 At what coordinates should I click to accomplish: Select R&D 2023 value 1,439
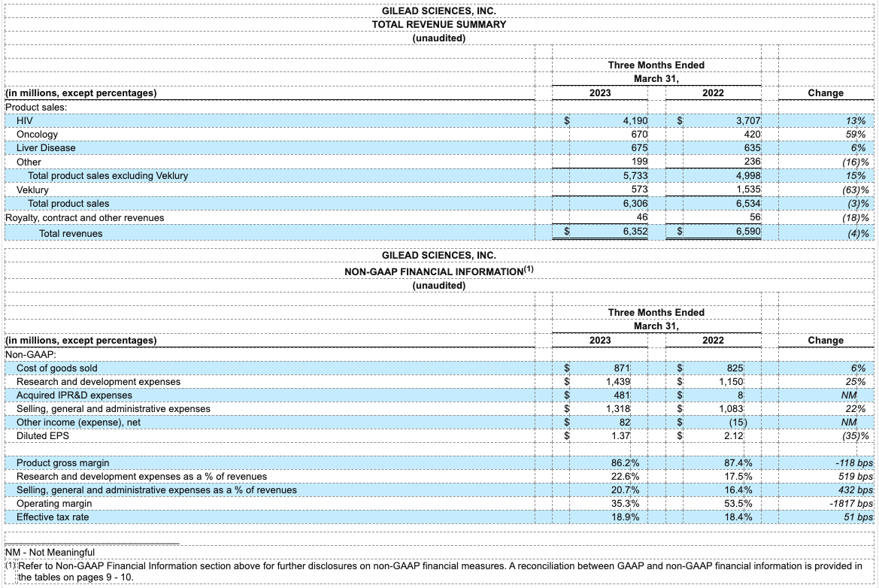618,382
